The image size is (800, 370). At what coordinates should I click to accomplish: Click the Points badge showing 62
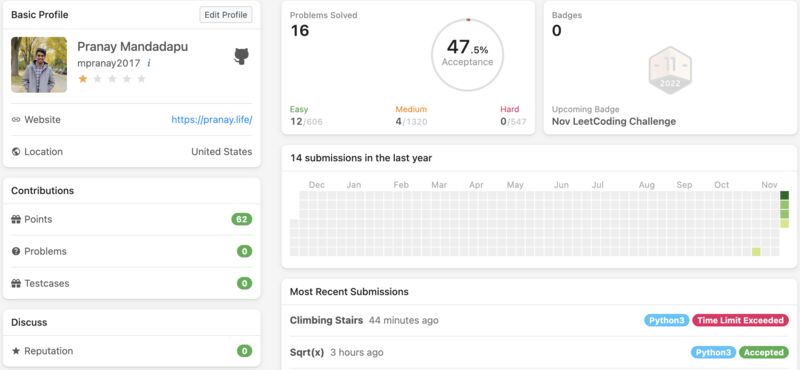241,219
